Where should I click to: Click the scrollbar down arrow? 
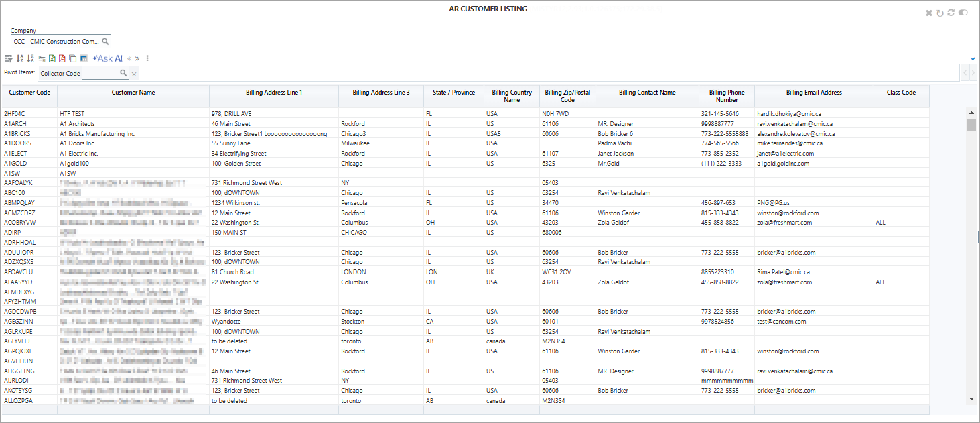pos(971,399)
